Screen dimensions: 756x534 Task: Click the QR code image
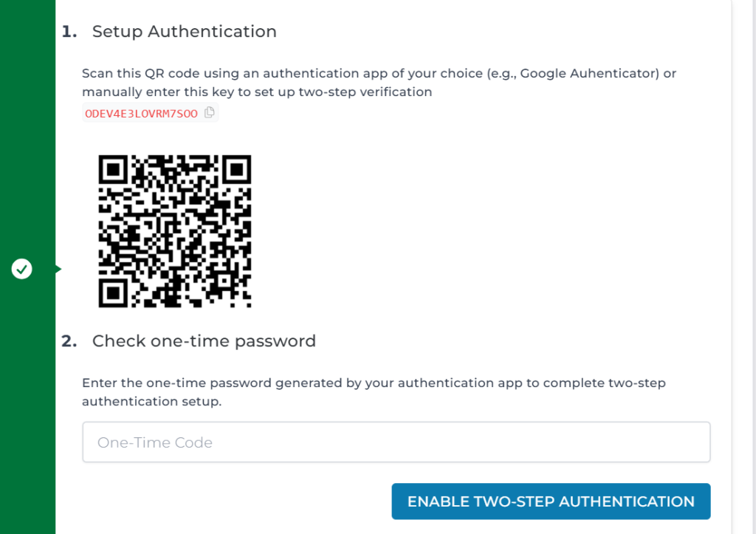coord(175,231)
